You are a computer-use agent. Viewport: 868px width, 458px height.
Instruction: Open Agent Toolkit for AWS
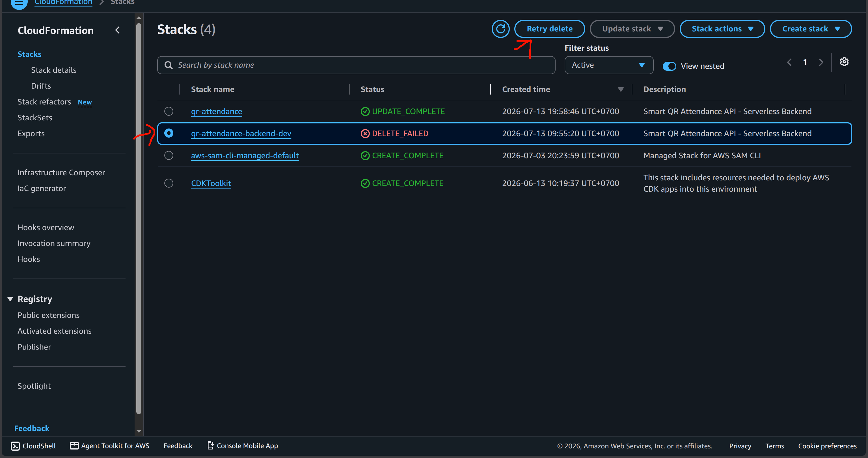109,446
